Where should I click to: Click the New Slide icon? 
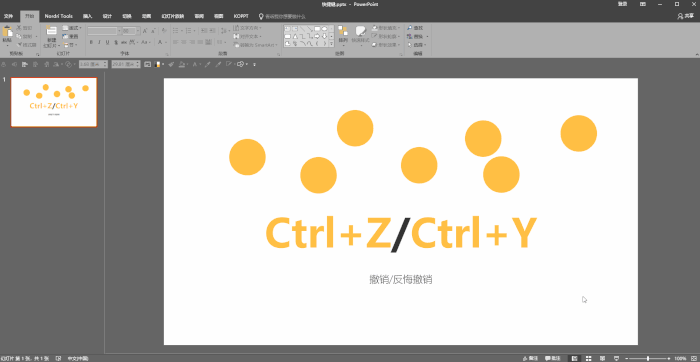(x=51, y=31)
